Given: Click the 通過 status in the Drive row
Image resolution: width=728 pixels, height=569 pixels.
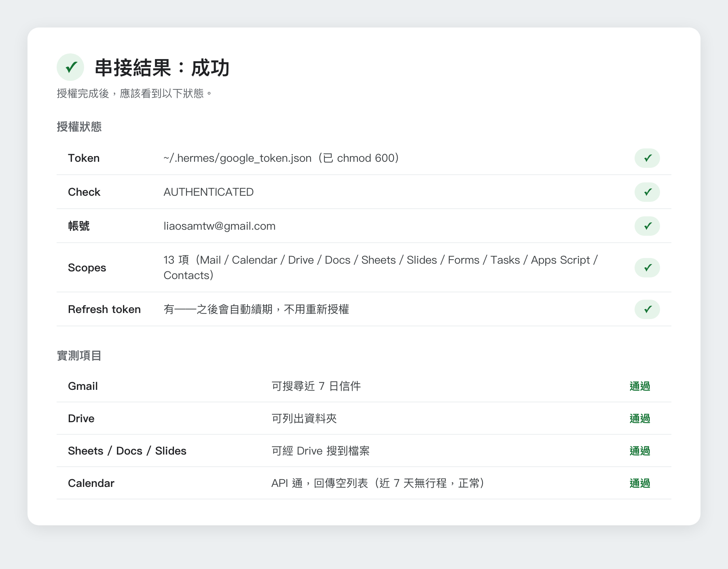Looking at the screenshot, I should pyautogui.click(x=640, y=419).
